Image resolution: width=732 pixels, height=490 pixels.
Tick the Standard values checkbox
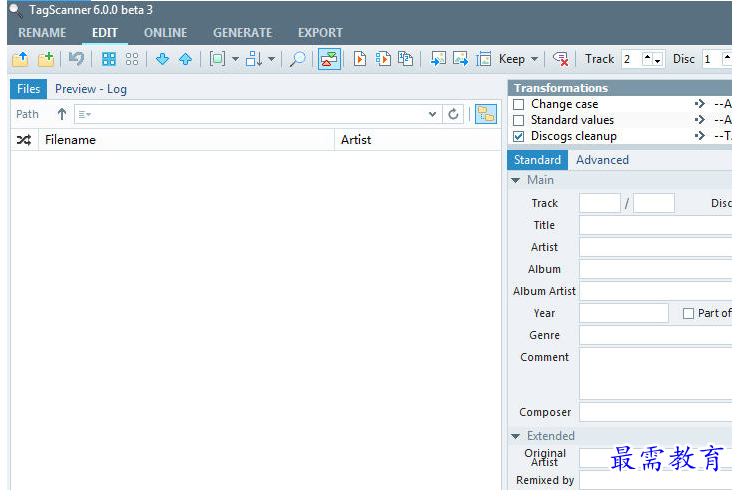point(518,120)
